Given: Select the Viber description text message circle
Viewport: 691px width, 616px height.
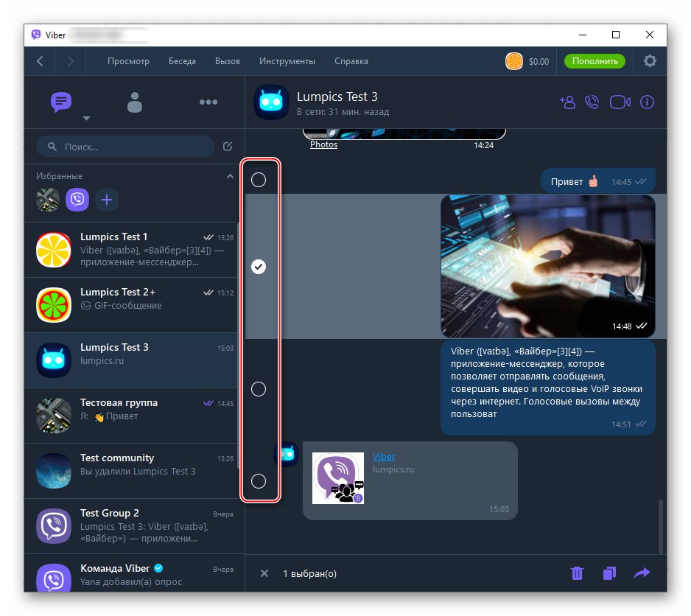Looking at the screenshot, I should [259, 389].
